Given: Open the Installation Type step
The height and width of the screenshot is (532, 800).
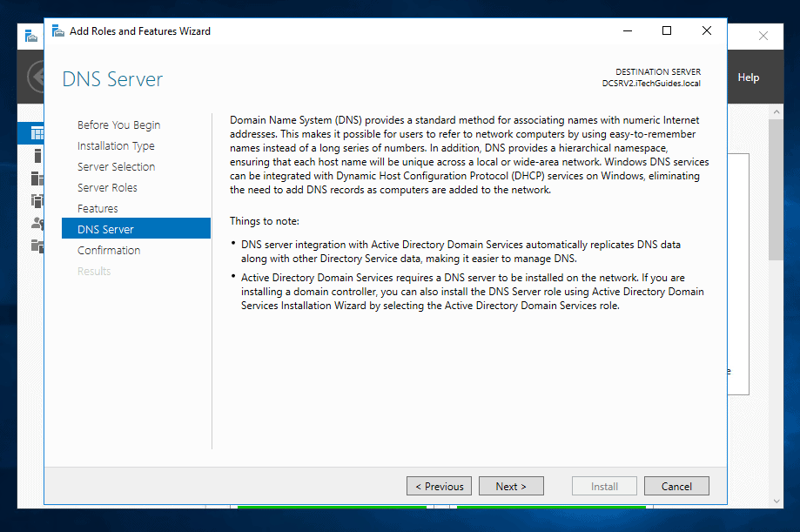Looking at the screenshot, I should [x=116, y=146].
